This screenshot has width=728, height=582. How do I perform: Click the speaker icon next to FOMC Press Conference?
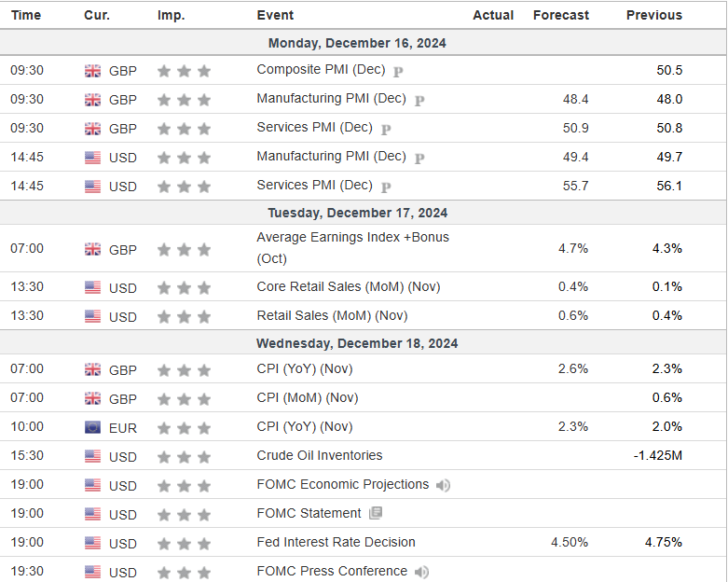(x=421, y=572)
